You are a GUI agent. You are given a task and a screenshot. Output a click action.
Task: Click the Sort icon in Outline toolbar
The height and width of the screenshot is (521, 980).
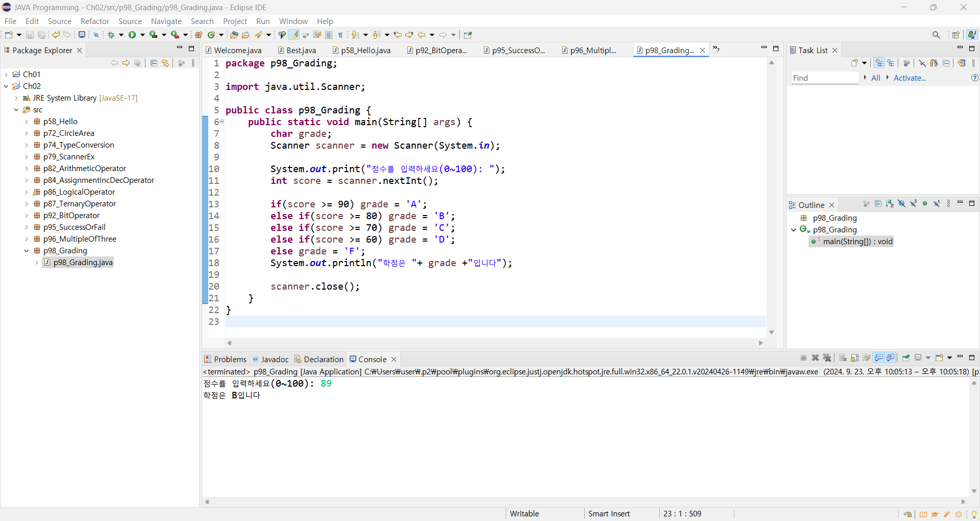pyautogui.click(x=890, y=204)
